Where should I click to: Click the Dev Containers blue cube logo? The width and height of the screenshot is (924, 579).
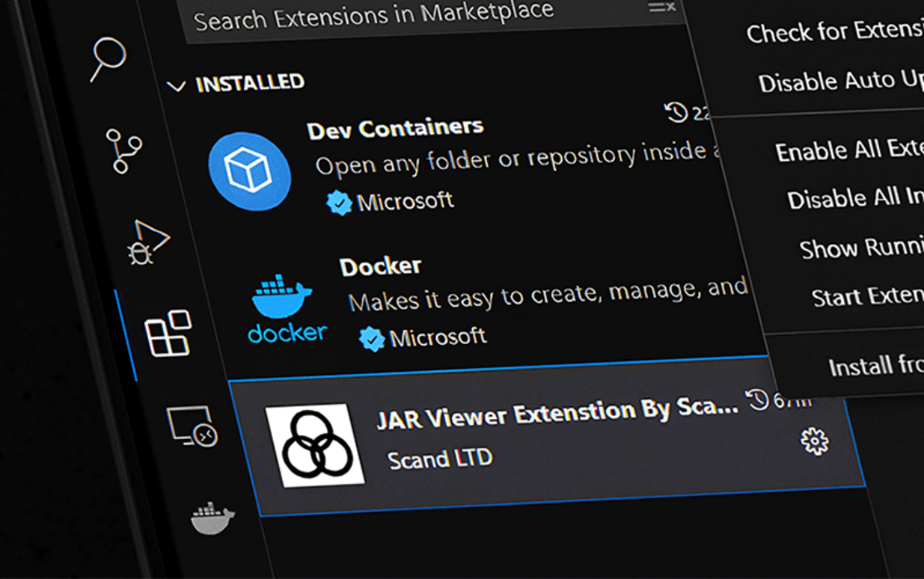point(249,172)
